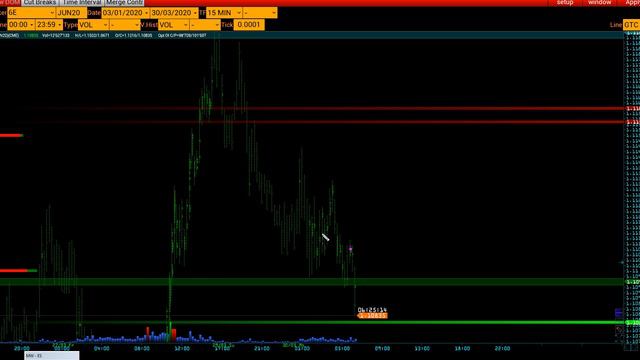Image resolution: width=640 pixels, height=360 pixels.
Task: Expand the 15 MIN timeframe dropdown
Action: click(224, 13)
